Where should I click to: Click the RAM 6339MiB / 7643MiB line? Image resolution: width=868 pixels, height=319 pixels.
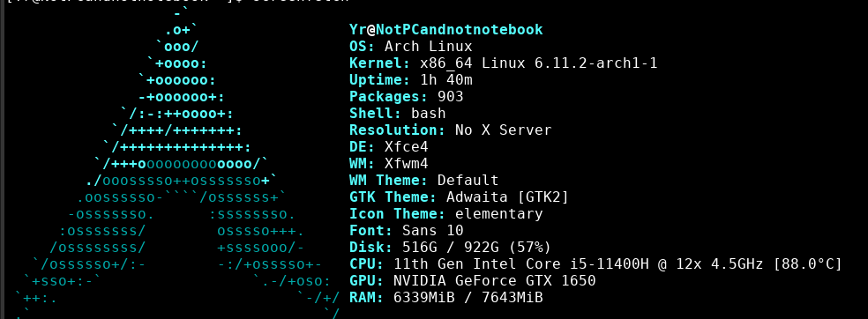click(x=446, y=298)
